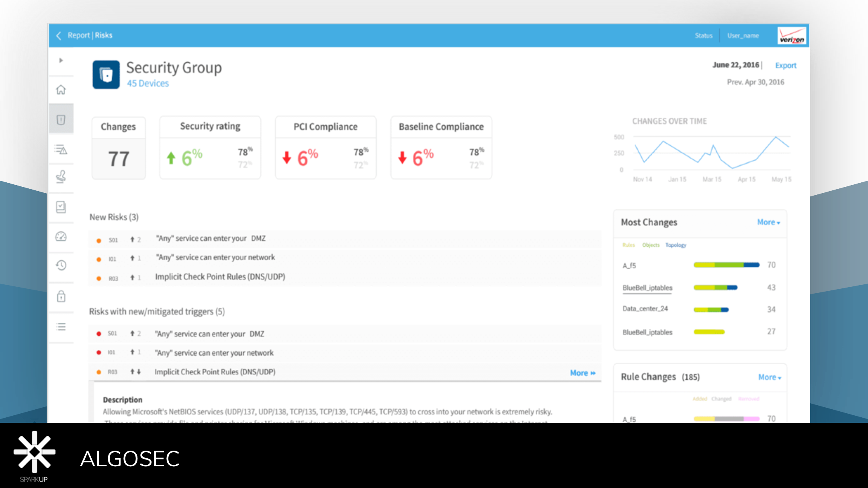Click the Data_center_24 progress bar
The image size is (868, 488).
tap(711, 310)
